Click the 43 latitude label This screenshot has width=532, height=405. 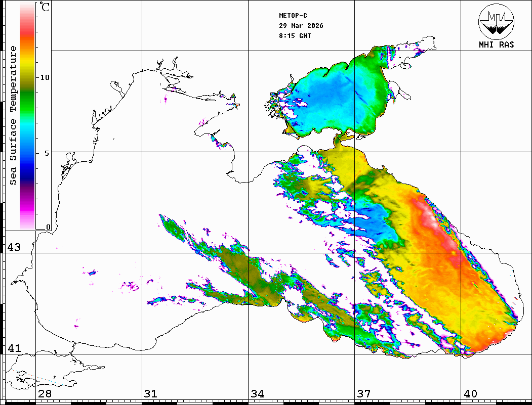[14, 247]
